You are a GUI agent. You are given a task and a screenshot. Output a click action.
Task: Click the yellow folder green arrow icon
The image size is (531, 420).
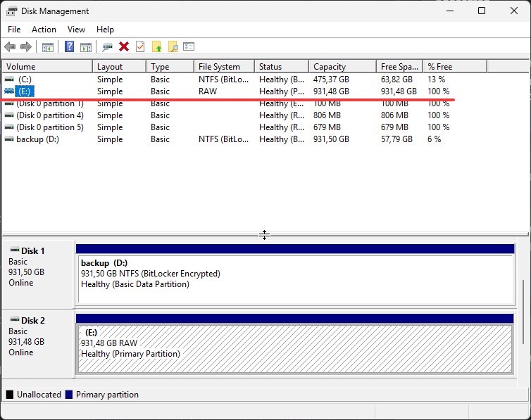pyautogui.click(x=157, y=46)
